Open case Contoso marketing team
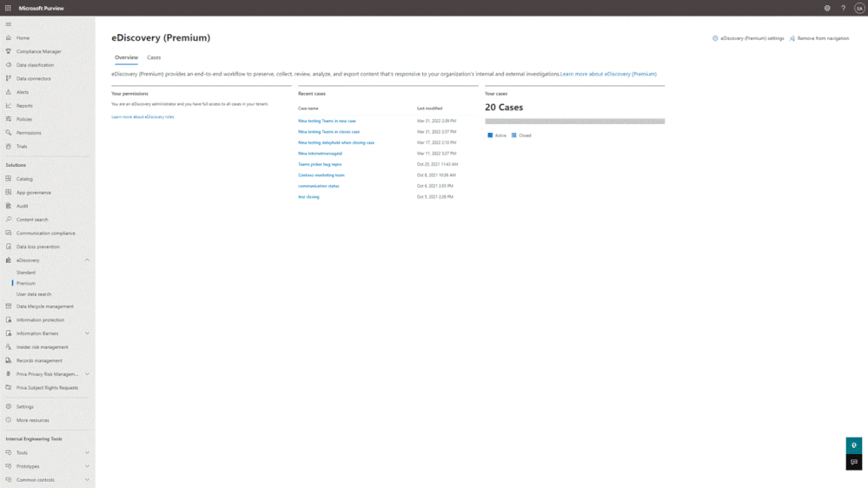This screenshot has width=868, height=488. click(321, 175)
